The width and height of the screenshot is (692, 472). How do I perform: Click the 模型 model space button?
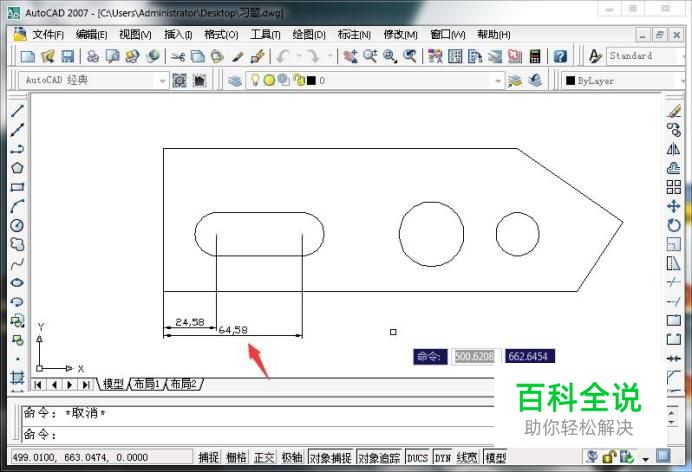click(x=496, y=457)
